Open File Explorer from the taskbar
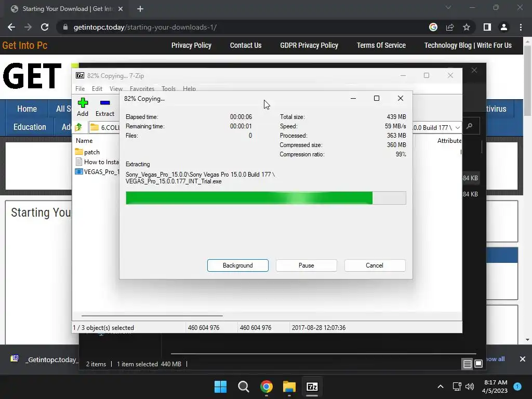The image size is (532, 399). pos(289,387)
